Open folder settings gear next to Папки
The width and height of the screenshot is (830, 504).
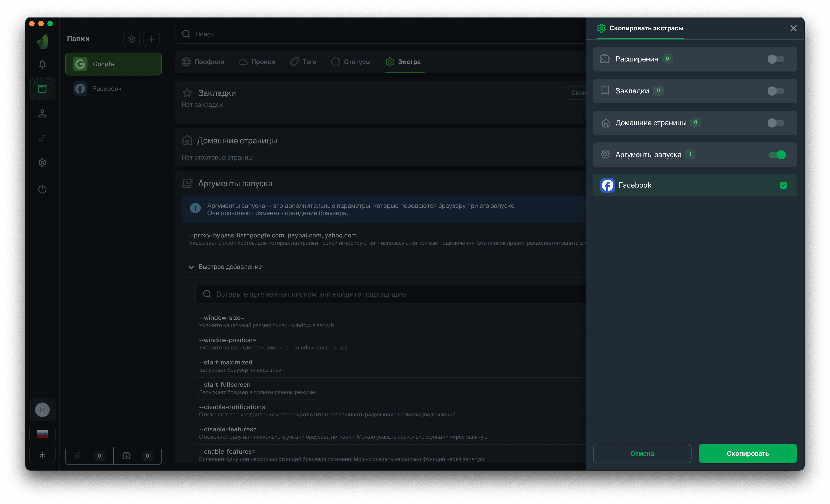pyautogui.click(x=132, y=39)
